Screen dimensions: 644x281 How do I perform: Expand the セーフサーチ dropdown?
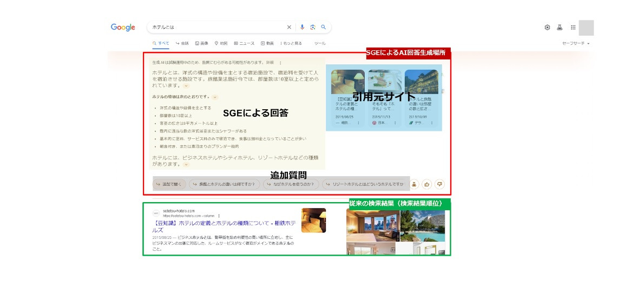(576, 43)
